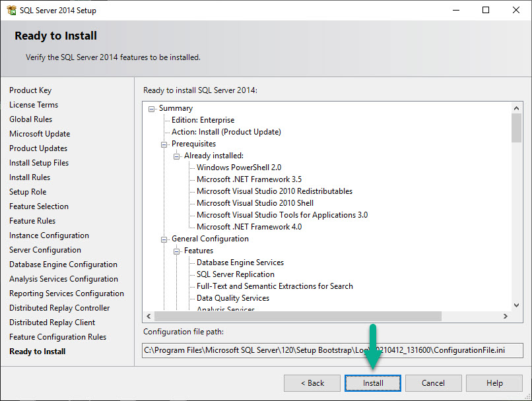Select the Setup Role step
The width and height of the screenshot is (532, 401).
coord(28,192)
